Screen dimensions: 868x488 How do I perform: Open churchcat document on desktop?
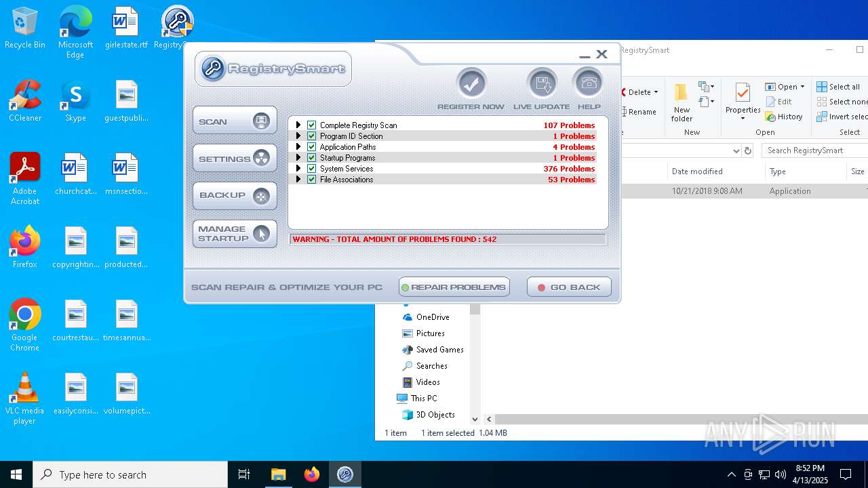75,174
